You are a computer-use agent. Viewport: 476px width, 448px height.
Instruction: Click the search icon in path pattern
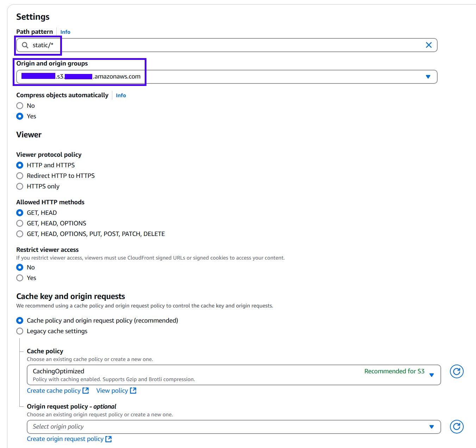[x=25, y=45]
